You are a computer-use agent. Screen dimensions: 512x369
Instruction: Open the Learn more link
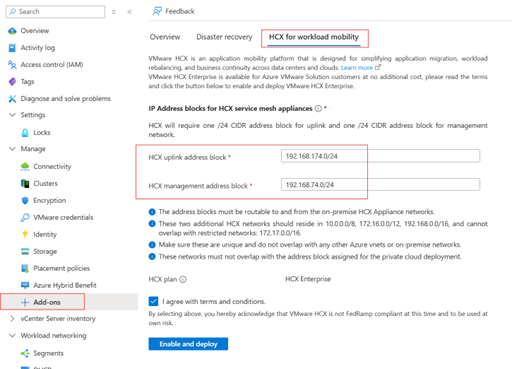pyautogui.click(x=357, y=68)
